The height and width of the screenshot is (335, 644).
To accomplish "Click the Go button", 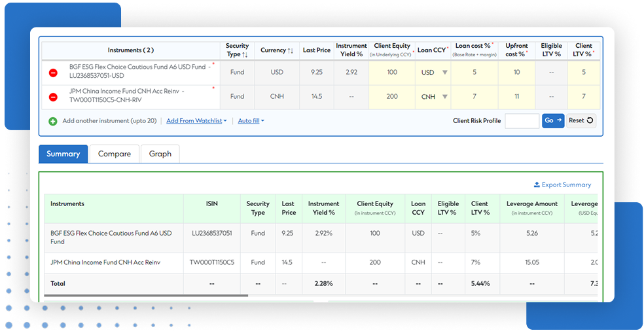I will [x=553, y=120].
